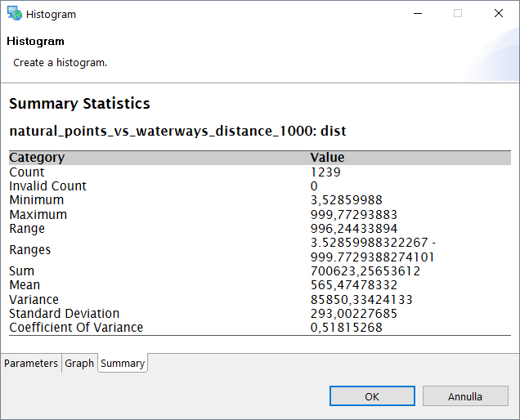Screen dimensions: 520x420
Task: Cancel the dialog using Annulla
Action: click(465, 396)
